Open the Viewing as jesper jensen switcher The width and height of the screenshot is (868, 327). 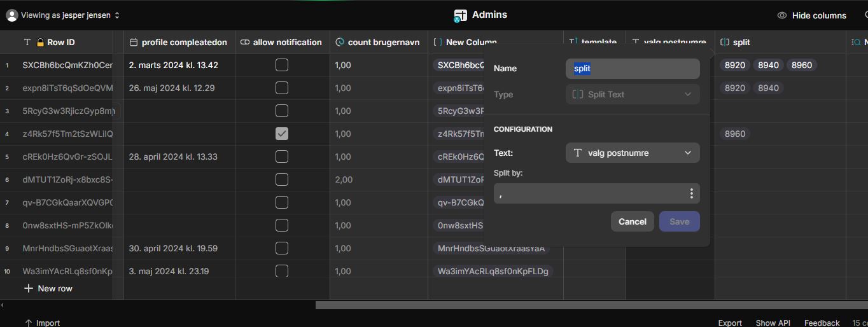click(63, 15)
